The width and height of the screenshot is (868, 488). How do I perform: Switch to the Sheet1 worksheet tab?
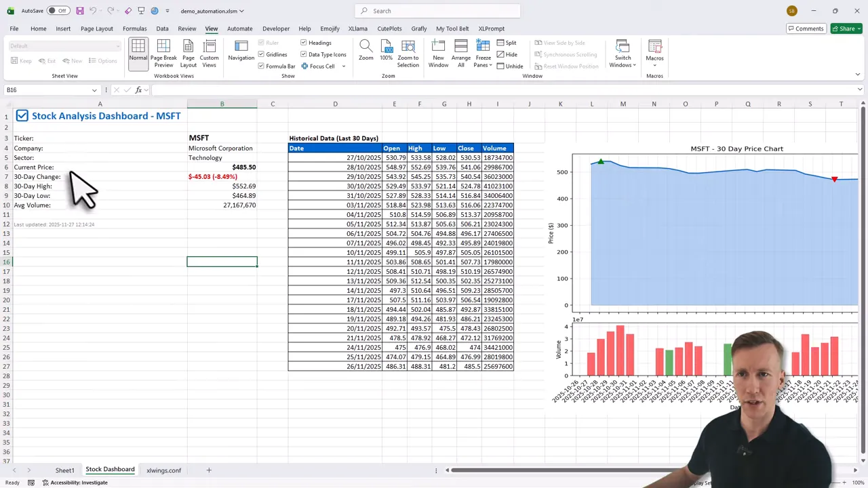coord(65,470)
